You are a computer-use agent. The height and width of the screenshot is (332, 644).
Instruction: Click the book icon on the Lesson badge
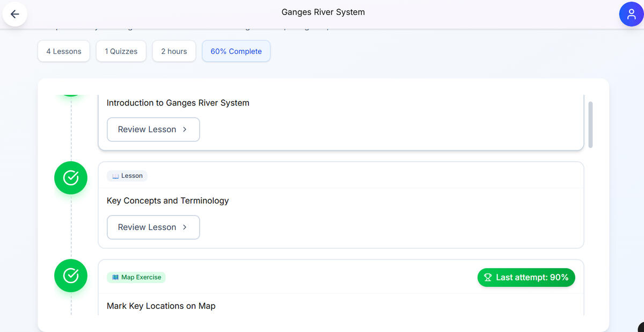point(115,176)
